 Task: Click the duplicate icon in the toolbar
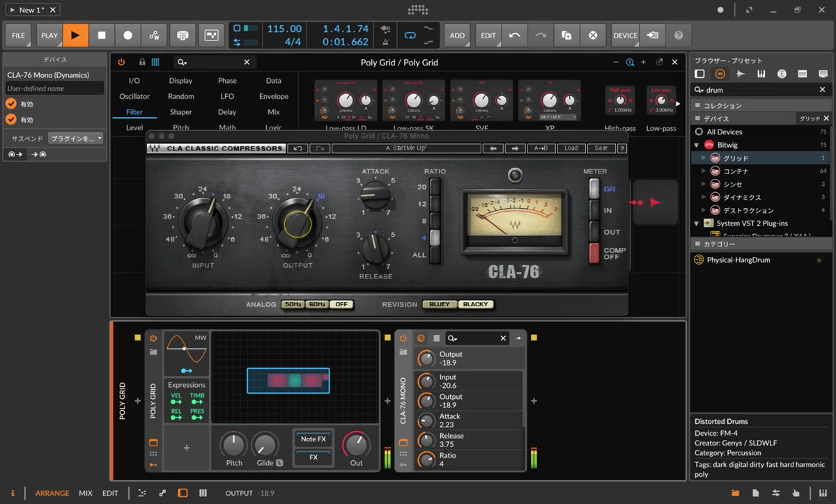coord(566,36)
